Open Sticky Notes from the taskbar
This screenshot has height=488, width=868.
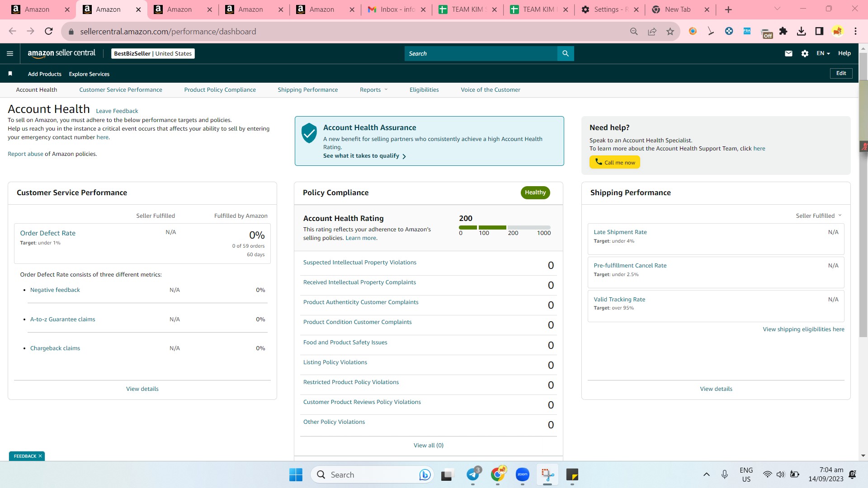pyautogui.click(x=572, y=474)
